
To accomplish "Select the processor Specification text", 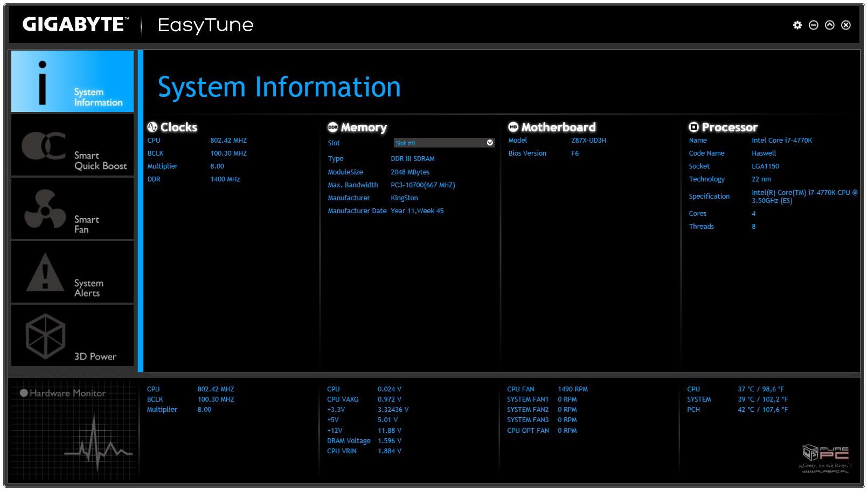I will coord(804,197).
